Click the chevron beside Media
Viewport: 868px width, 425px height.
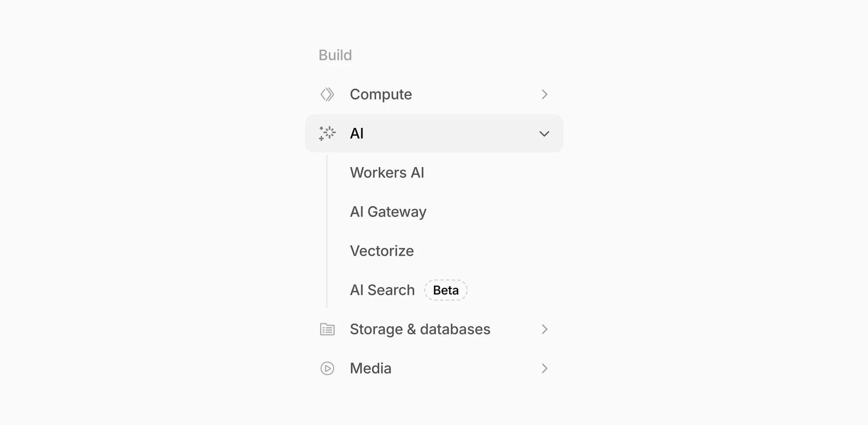coord(544,368)
